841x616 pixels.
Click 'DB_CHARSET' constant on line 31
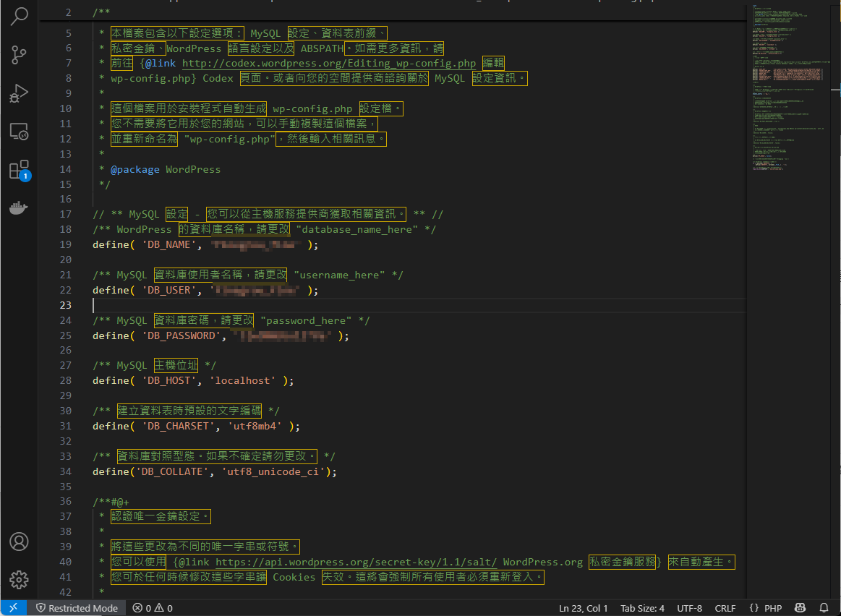pyautogui.click(x=178, y=427)
